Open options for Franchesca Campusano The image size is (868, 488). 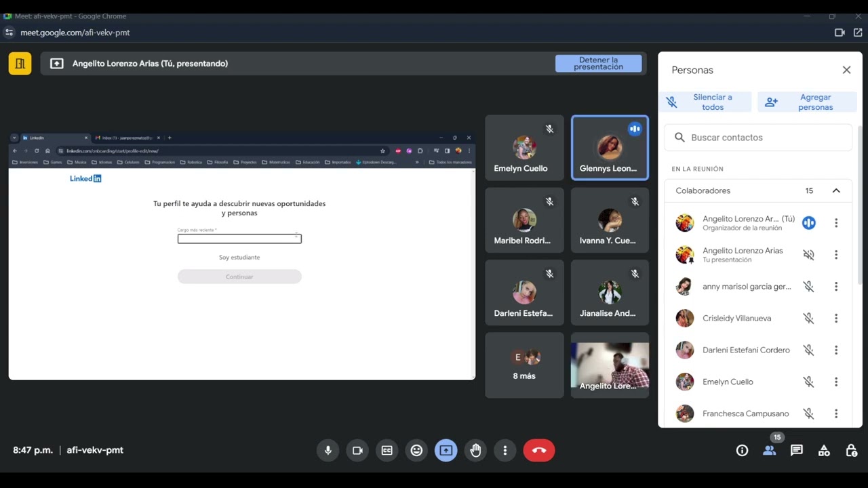click(836, 413)
